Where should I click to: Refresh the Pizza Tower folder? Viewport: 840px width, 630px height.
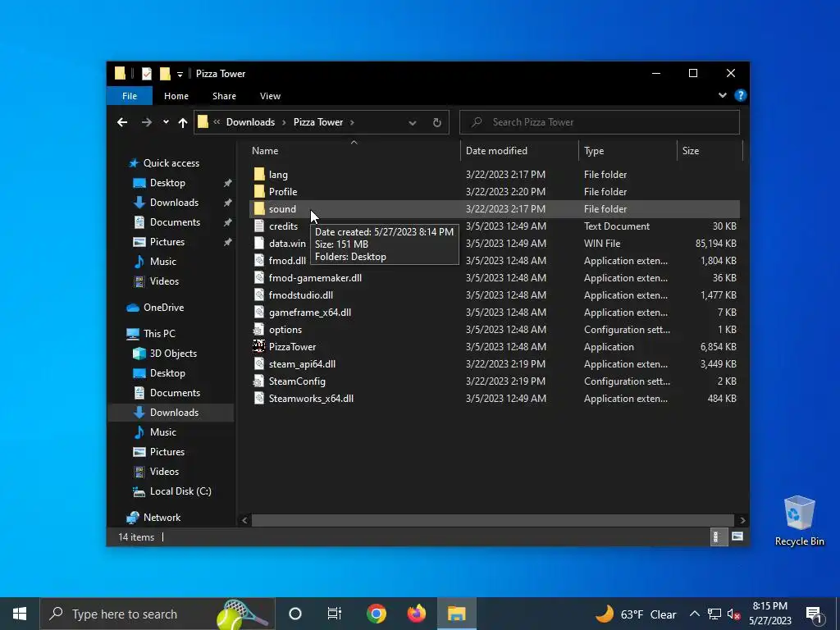(x=437, y=123)
